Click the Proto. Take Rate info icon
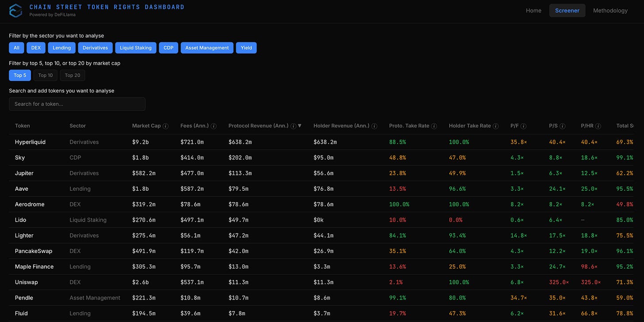The width and height of the screenshot is (644, 322). [434, 126]
